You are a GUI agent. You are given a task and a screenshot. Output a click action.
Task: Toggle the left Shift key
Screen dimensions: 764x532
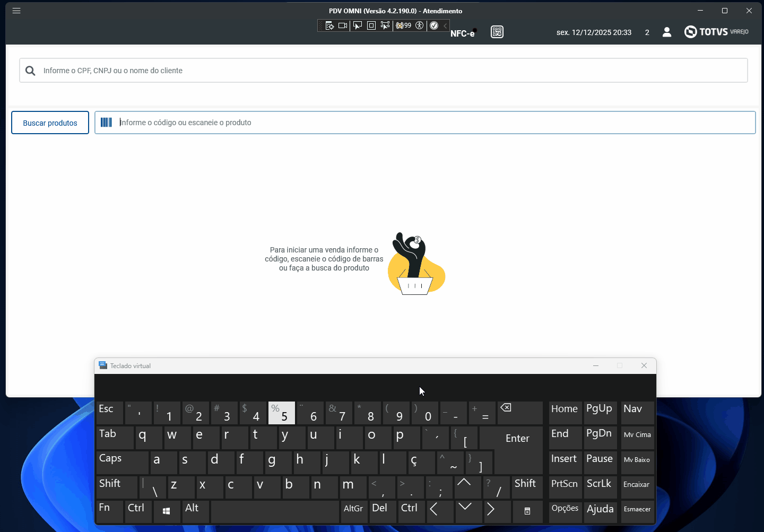click(x=117, y=487)
